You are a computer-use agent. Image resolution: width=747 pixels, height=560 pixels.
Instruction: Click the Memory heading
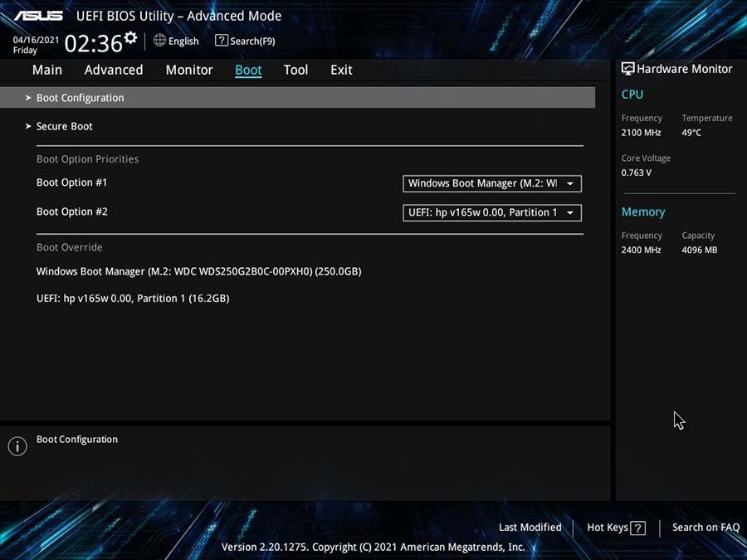(643, 212)
